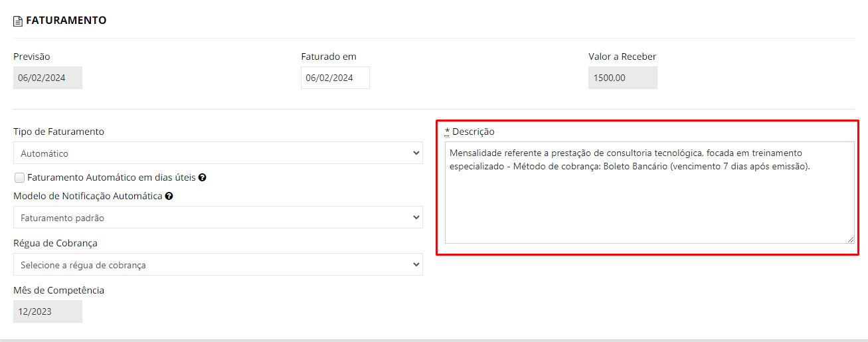Image resolution: width=868 pixels, height=342 pixels.
Task: Click inside the Descrição text area
Action: click(x=650, y=193)
